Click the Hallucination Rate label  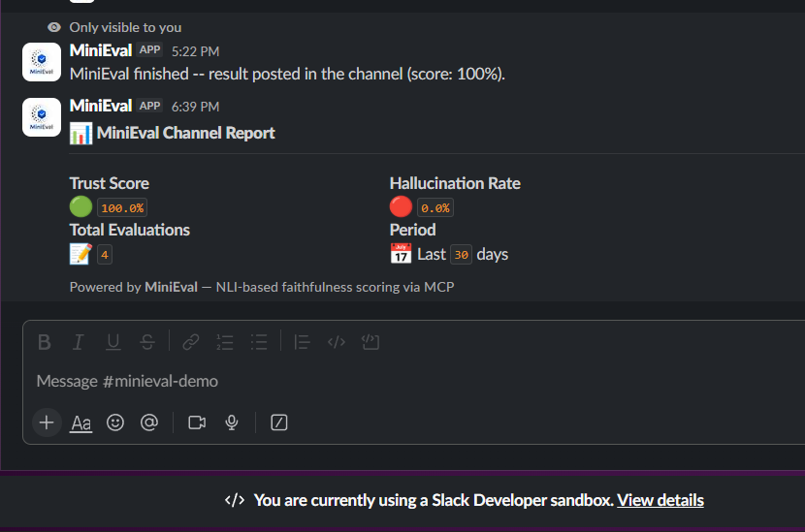tap(455, 183)
